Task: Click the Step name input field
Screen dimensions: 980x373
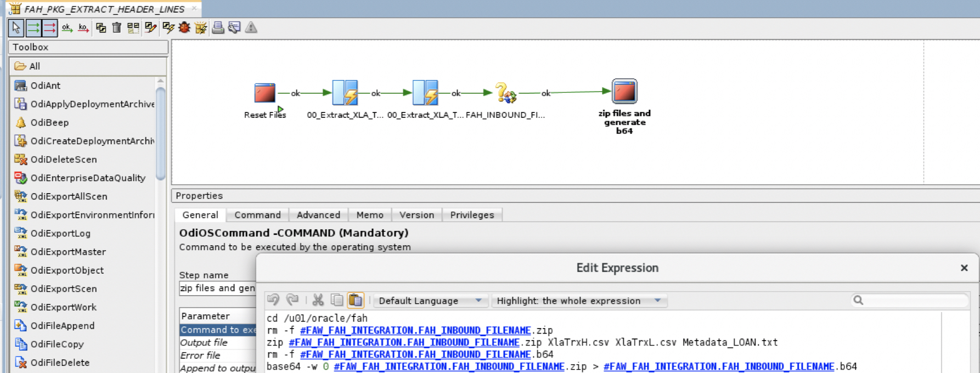Action: point(217,289)
